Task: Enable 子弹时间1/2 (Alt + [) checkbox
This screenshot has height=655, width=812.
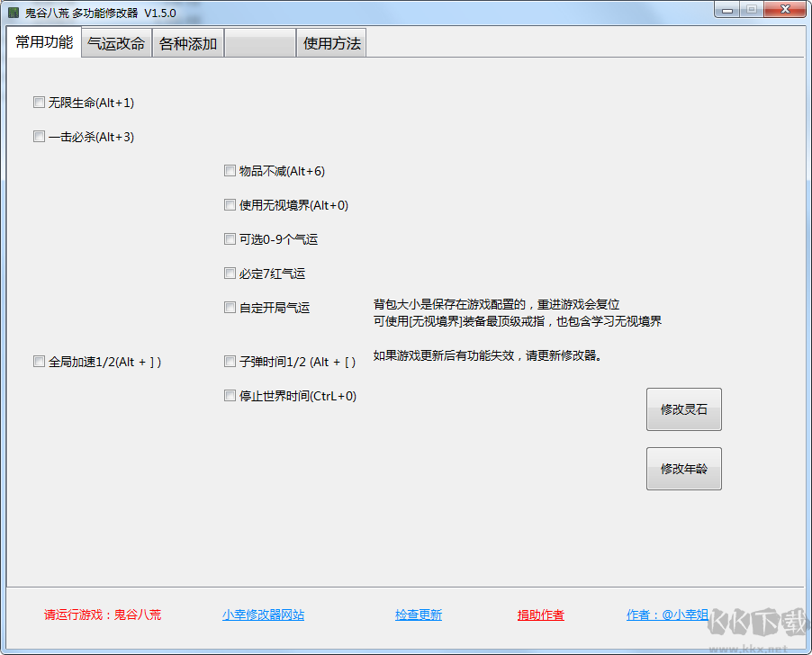Action: [230, 361]
